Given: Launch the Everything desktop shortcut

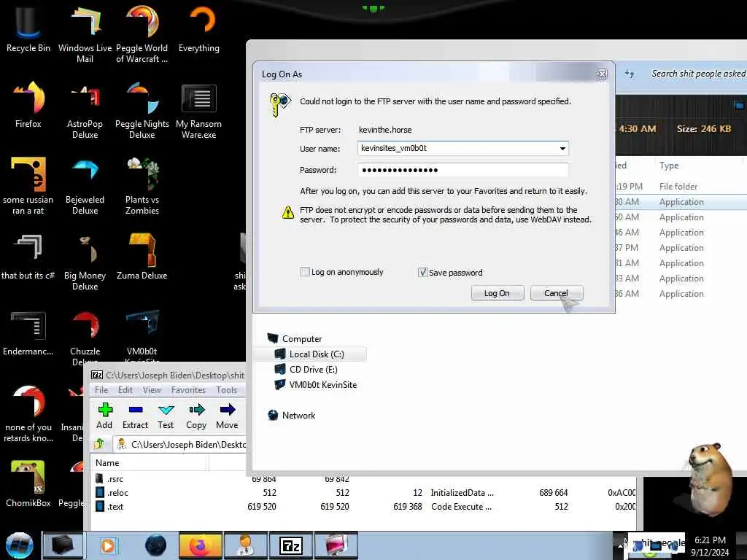Looking at the screenshot, I should 199,28.
